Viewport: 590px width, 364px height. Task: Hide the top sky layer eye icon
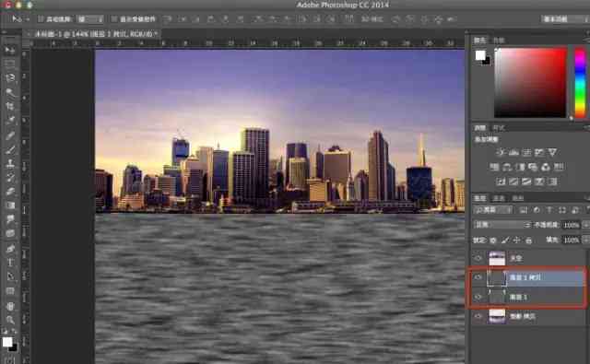pyautogui.click(x=478, y=258)
